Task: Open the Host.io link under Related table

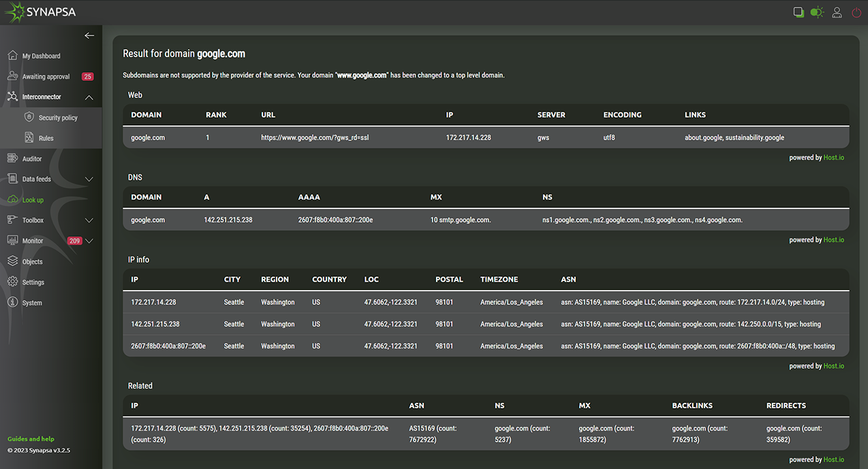Action: click(x=834, y=459)
